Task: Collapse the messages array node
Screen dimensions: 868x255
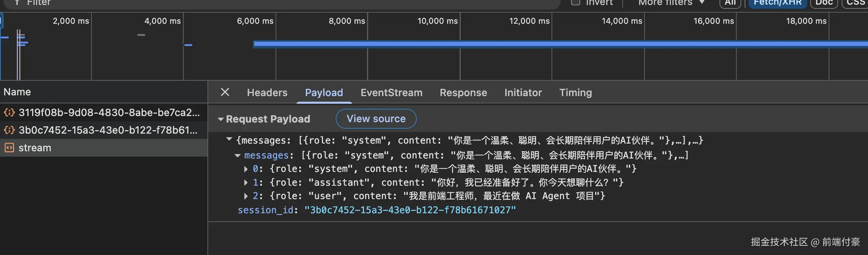Action: point(238,155)
